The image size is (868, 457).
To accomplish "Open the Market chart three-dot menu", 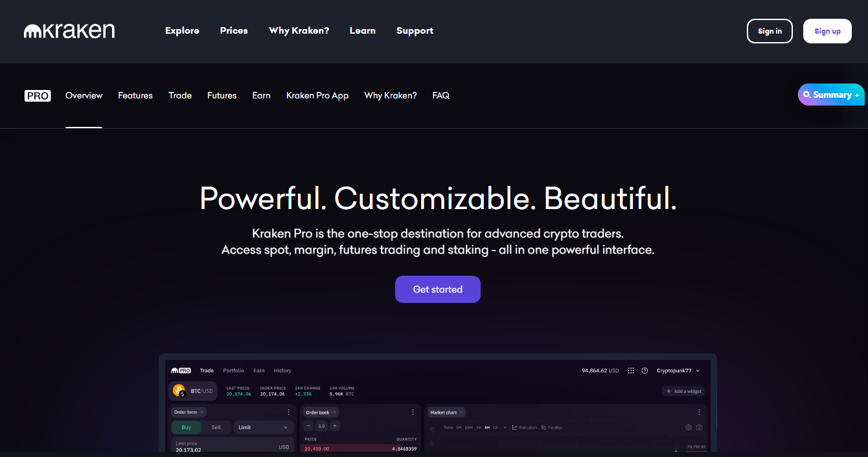I will [699, 412].
